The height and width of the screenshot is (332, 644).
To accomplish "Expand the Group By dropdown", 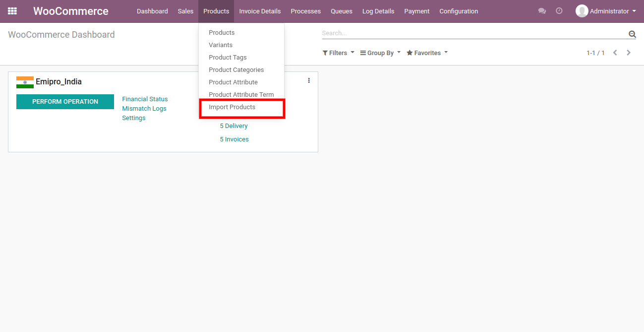I will [x=380, y=53].
